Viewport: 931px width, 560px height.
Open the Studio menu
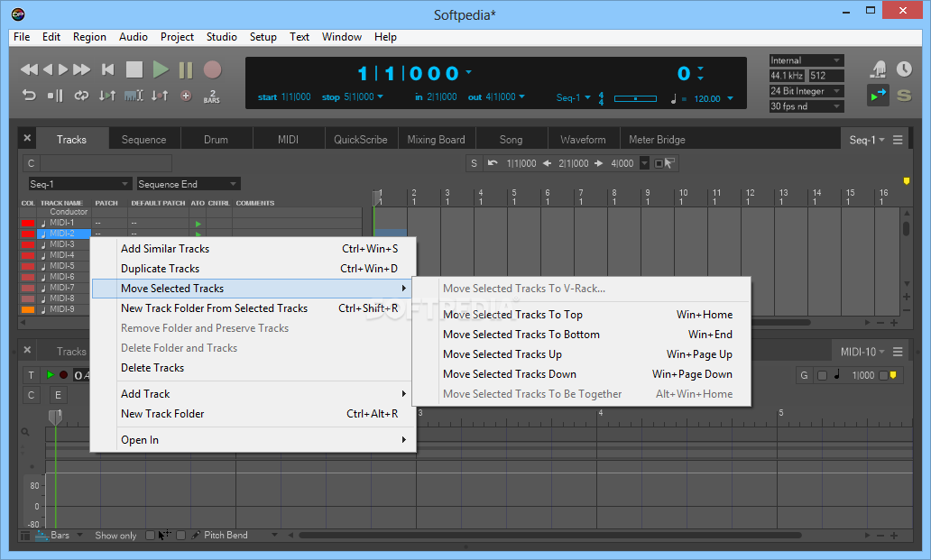point(221,37)
